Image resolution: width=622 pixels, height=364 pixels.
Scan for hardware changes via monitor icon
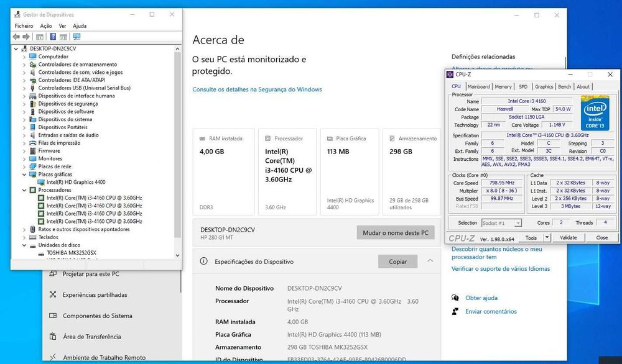point(77,37)
